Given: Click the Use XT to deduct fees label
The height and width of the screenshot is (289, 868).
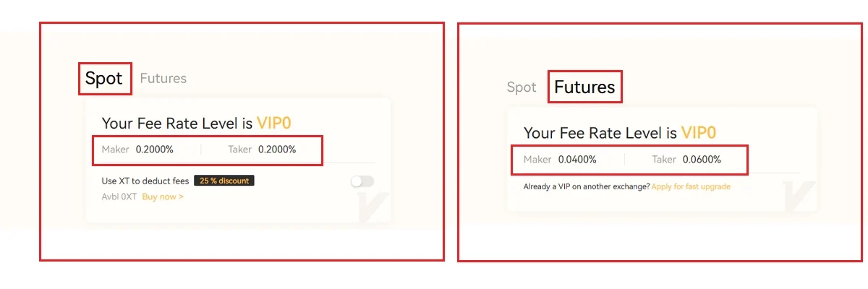Looking at the screenshot, I should point(145,180).
